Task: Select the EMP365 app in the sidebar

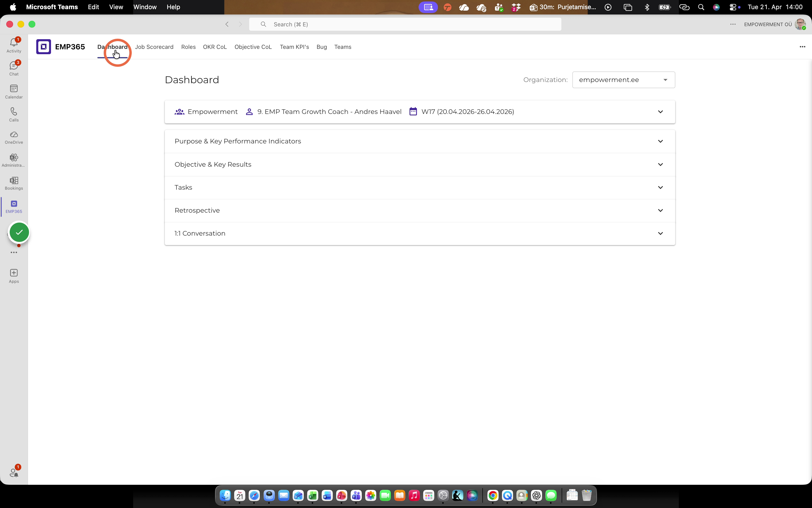Action: (14, 207)
